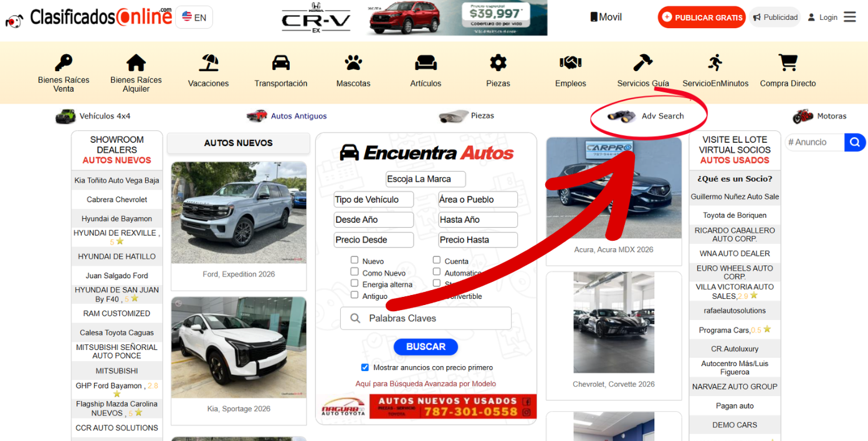Check the Nuevo checkbox
This screenshot has height=441, width=868.
pyautogui.click(x=355, y=260)
